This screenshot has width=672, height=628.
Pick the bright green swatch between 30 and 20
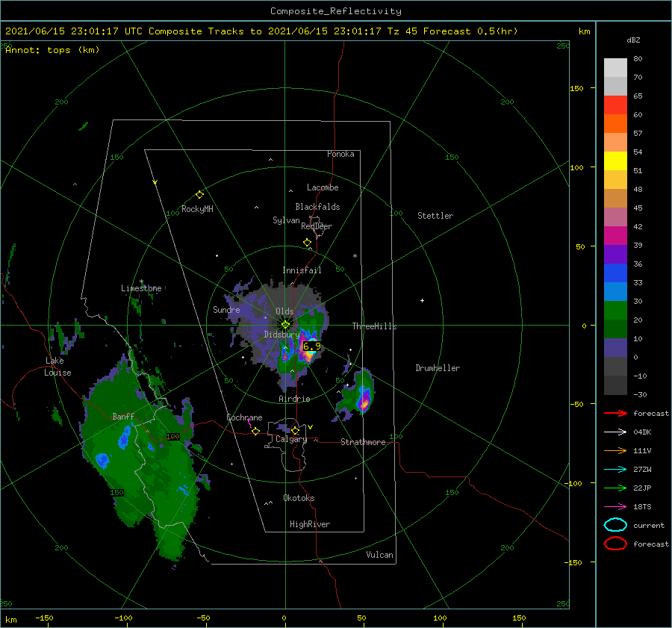[x=615, y=311]
